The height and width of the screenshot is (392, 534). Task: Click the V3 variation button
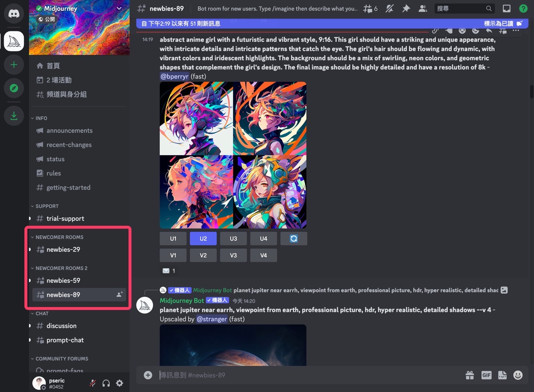pyautogui.click(x=233, y=255)
